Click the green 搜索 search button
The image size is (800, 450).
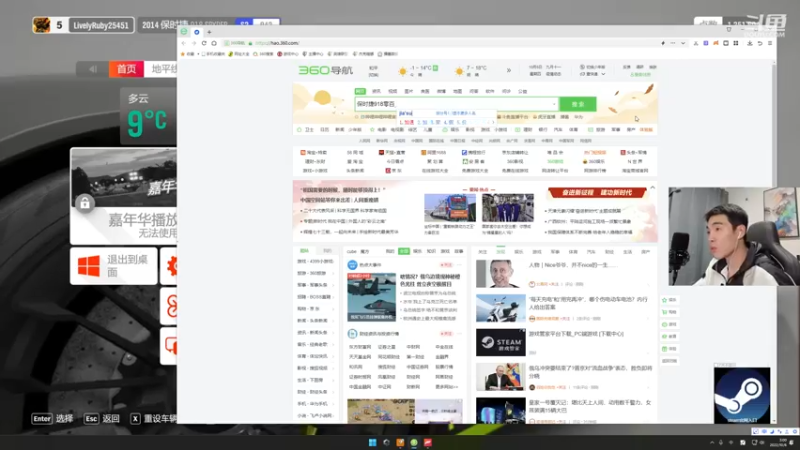[x=578, y=104]
